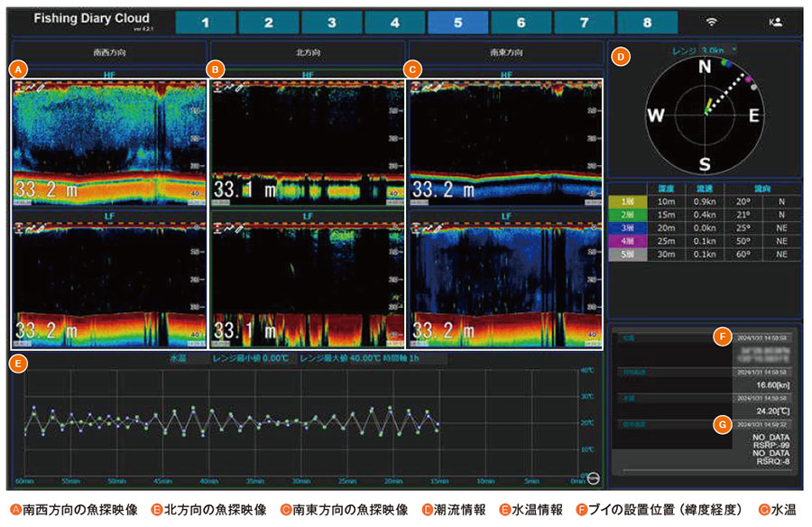Viewport: 812px width, 527px height.
Task: Click the depth marker icon on southeast HF sonar
Action: pos(416,87)
